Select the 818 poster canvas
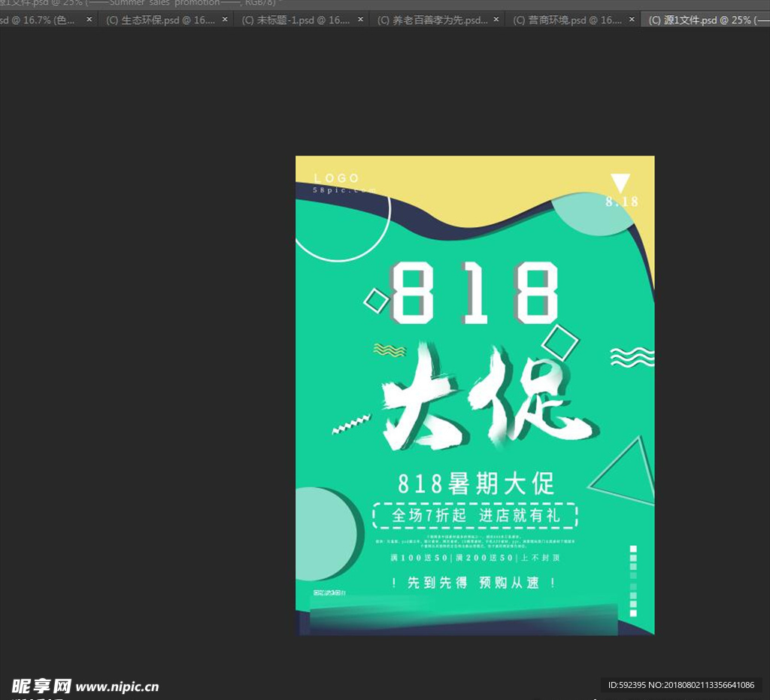 (474, 395)
